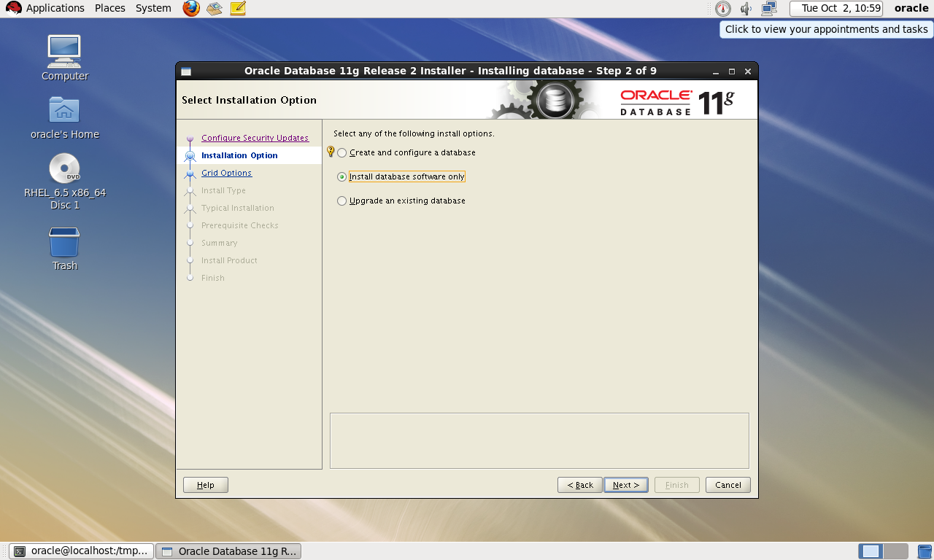Screen dimensions: 934x560
Task: Click the update notification tray icon
Action: [722, 9]
